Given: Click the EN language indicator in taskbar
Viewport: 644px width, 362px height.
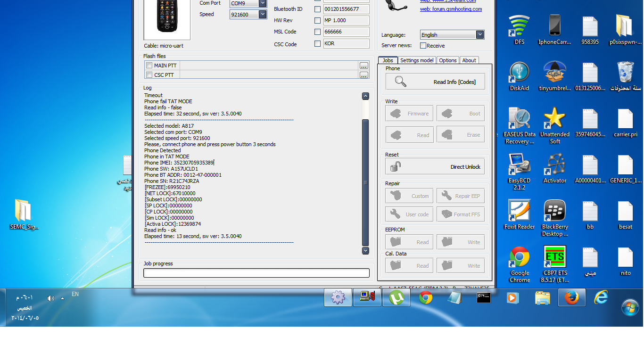Looking at the screenshot, I should point(75,294).
